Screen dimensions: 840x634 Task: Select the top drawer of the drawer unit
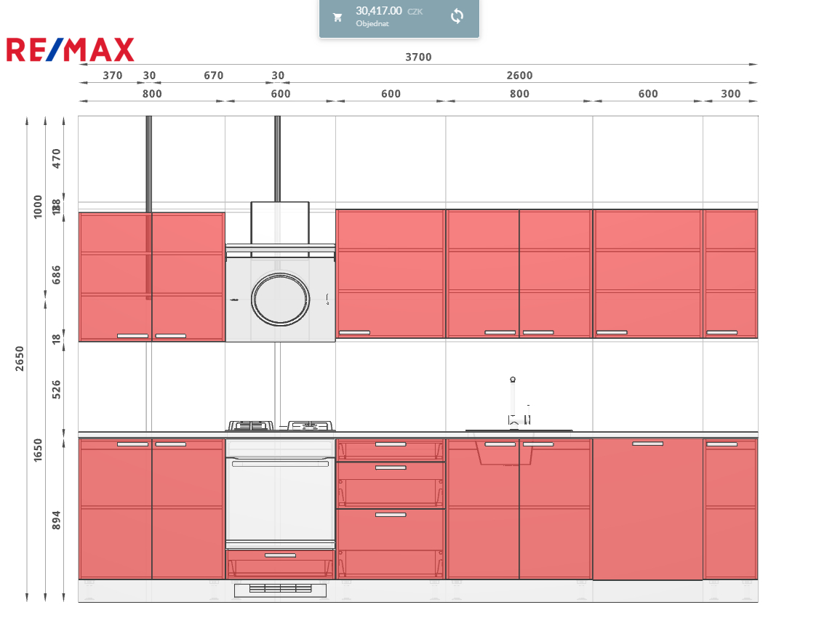click(x=391, y=450)
